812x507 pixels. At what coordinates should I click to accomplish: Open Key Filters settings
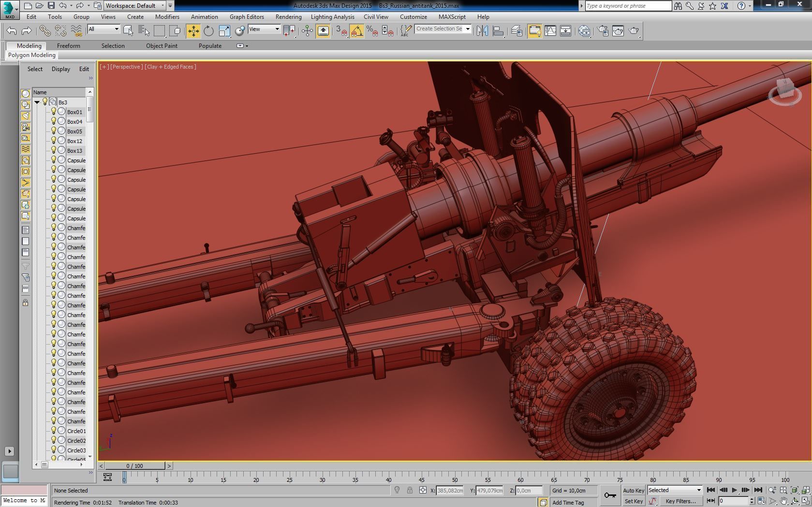click(x=680, y=501)
